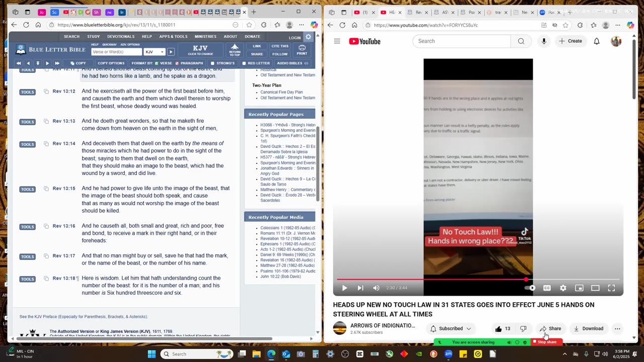
Task: Open Canonical Five Day Plan link
Action: 281,92
